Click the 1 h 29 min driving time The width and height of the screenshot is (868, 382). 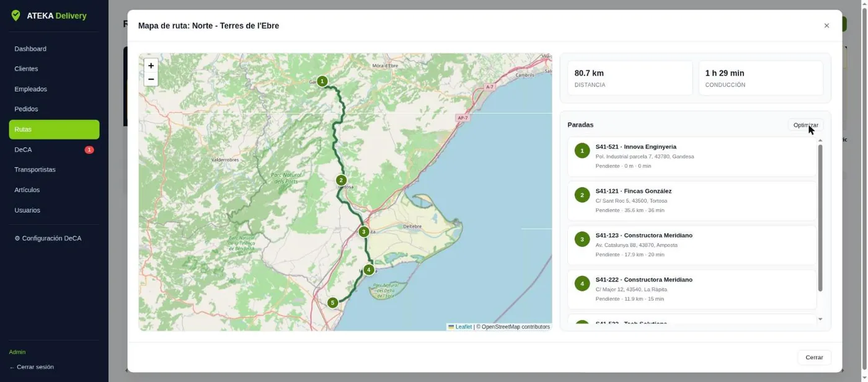(x=725, y=73)
